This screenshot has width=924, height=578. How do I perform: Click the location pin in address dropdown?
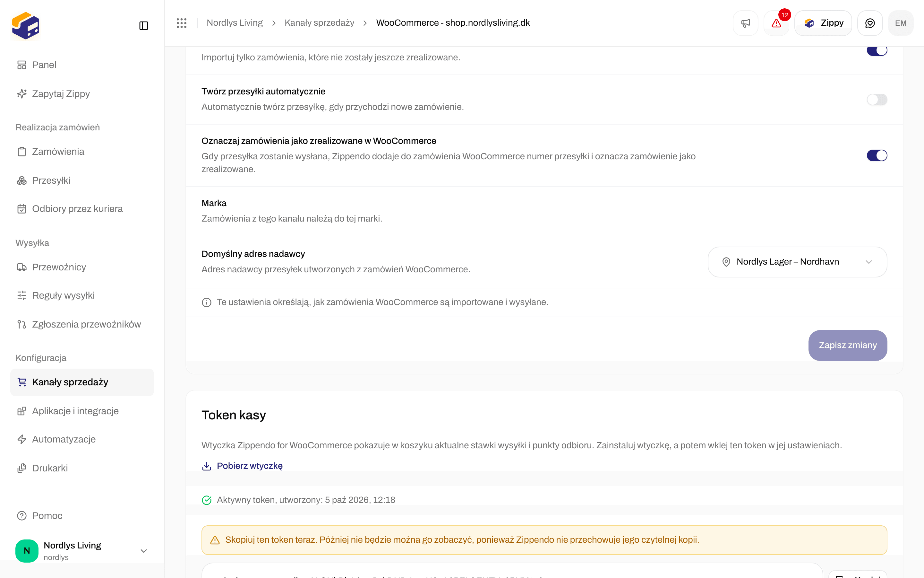[726, 262]
